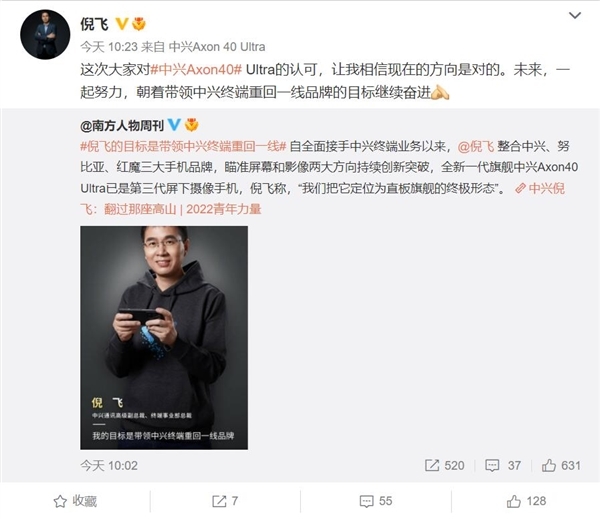Viewport: 600px width, 519px height.
Task: Add this post to favorites with 收藏
Action: 75,501
